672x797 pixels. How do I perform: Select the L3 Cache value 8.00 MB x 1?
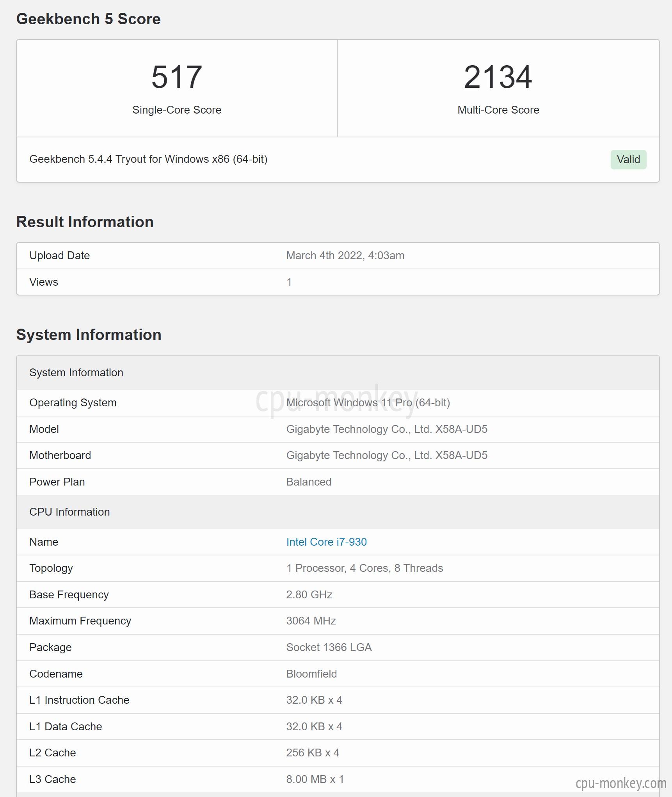[315, 779]
